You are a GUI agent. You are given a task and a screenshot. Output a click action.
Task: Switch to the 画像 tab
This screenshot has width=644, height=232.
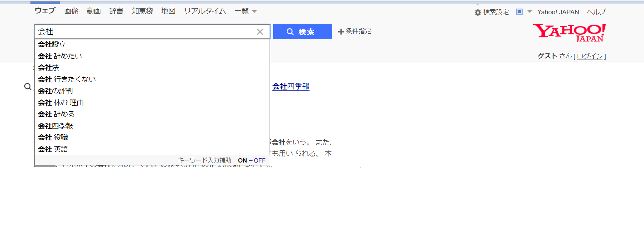tap(71, 11)
